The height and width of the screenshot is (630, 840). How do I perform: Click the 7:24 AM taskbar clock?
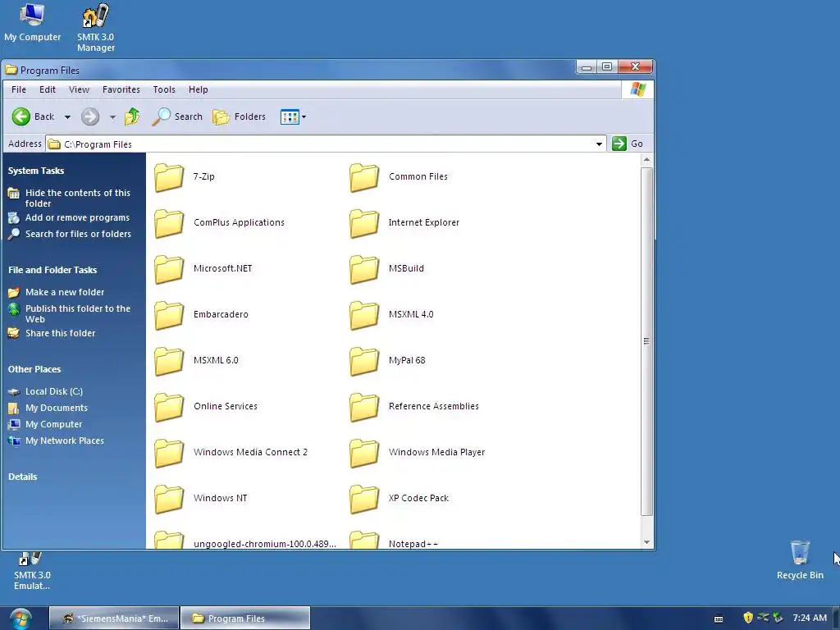810,618
